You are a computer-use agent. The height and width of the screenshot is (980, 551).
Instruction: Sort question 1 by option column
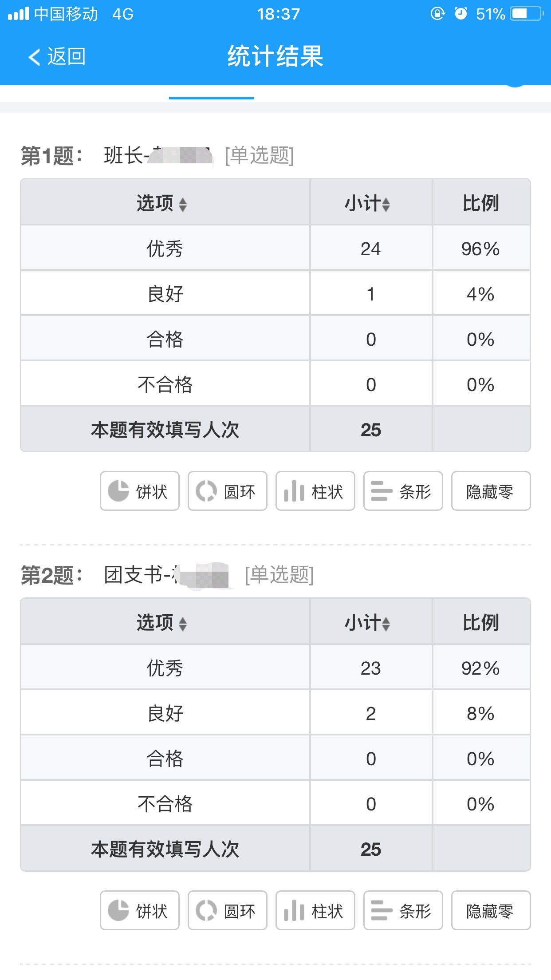coord(162,203)
